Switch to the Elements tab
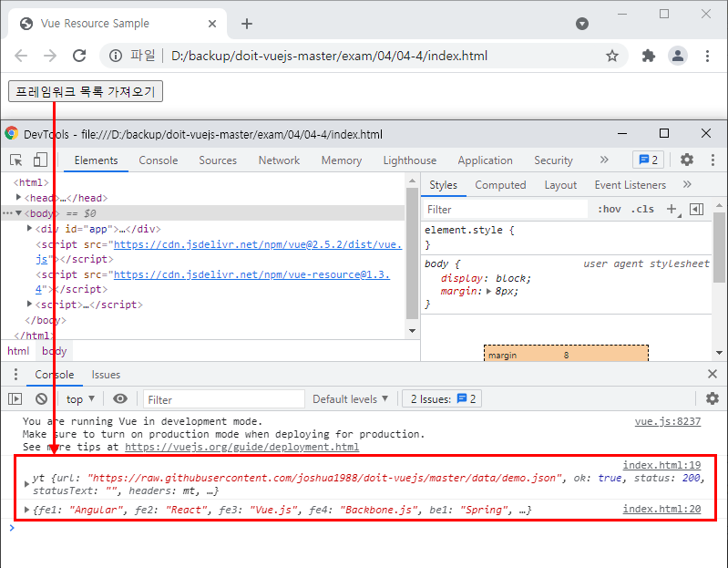 96,160
